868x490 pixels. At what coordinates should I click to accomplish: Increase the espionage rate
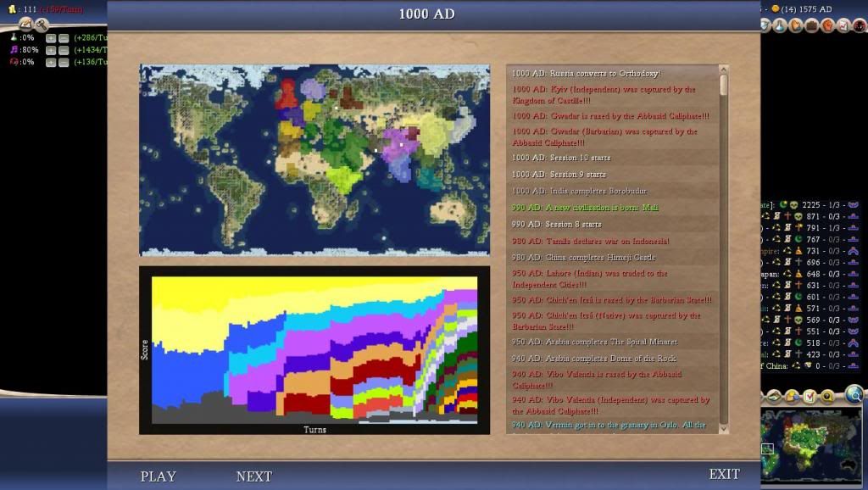(x=51, y=63)
